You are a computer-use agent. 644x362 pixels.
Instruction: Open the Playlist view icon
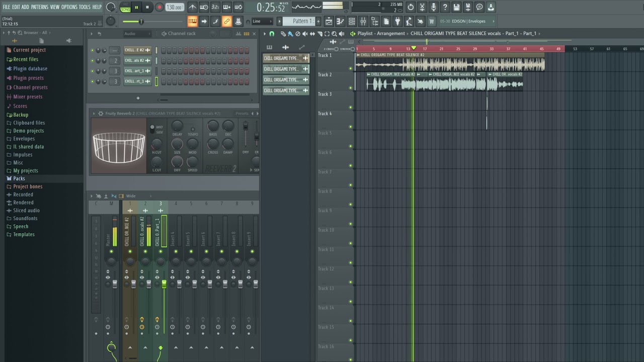(x=329, y=21)
